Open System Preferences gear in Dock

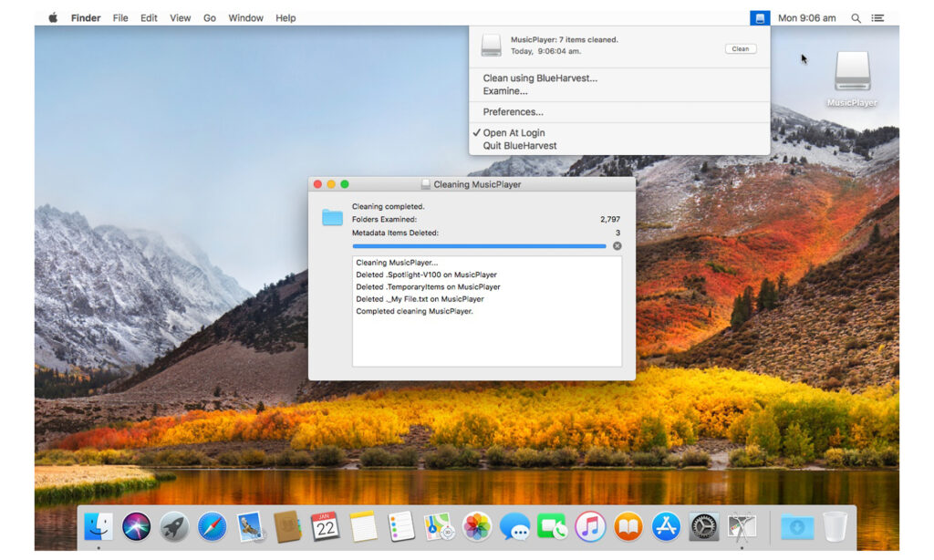point(703,526)
